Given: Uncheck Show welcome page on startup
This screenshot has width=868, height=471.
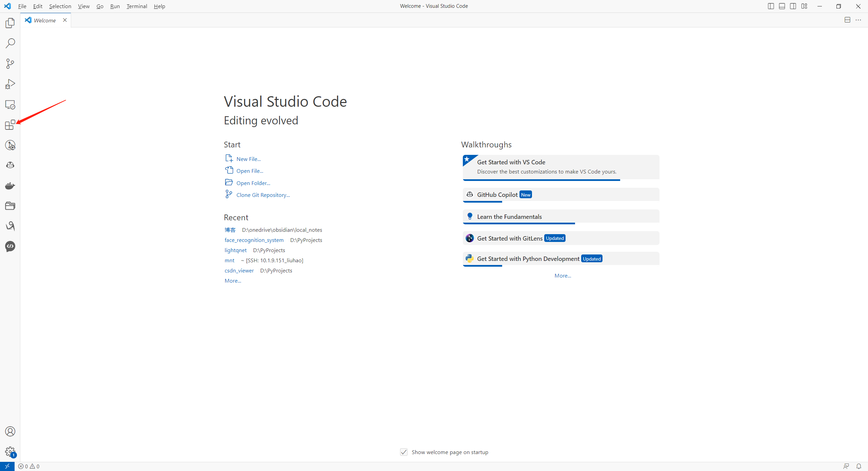Looking at the screenshot, I should 403,452.
